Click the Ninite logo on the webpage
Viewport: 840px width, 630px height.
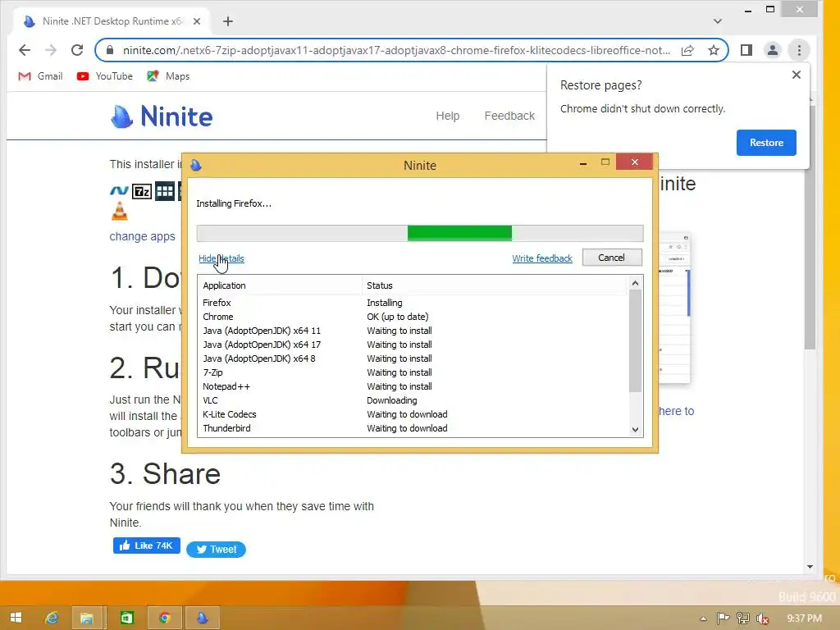point(162,116)
